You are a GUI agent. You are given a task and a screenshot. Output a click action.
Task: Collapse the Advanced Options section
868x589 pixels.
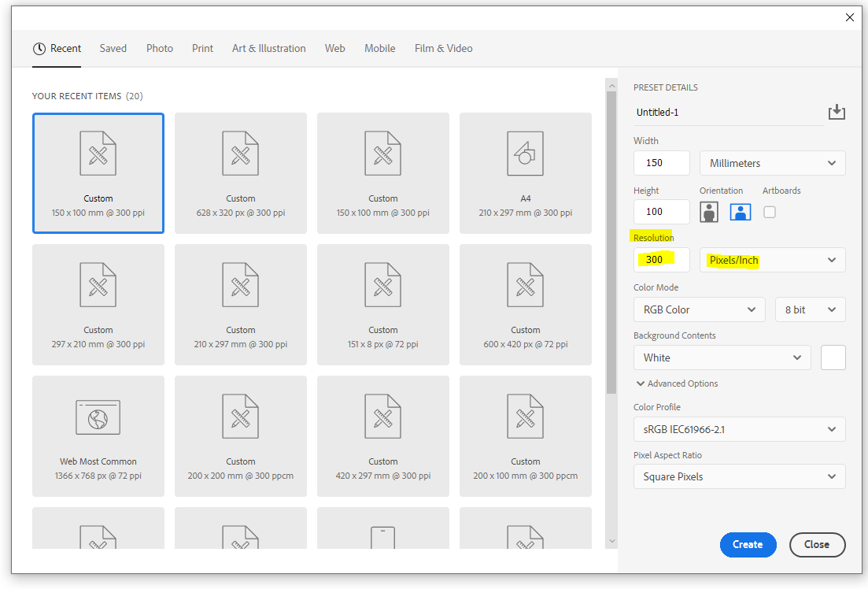pos(677,383)
